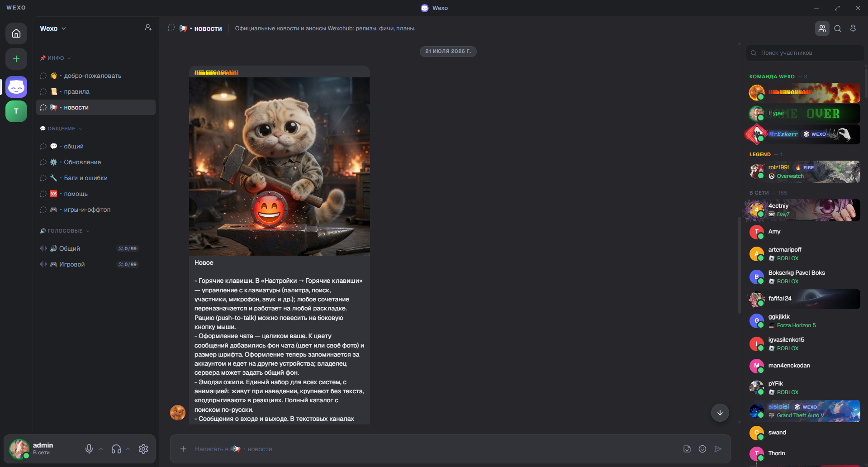The image size is (868, 467).
Task: Open roiz1991 member entry
Action: tap(803, 172)
